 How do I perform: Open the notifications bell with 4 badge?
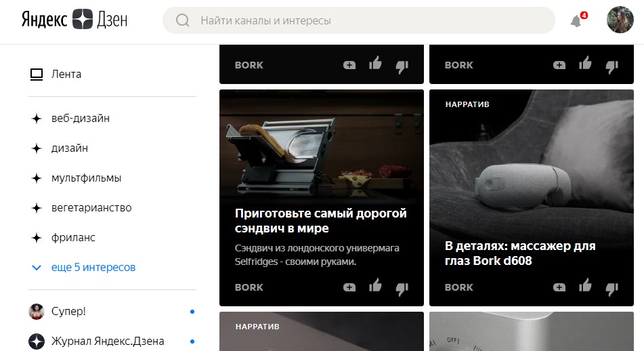pos(578,20)
